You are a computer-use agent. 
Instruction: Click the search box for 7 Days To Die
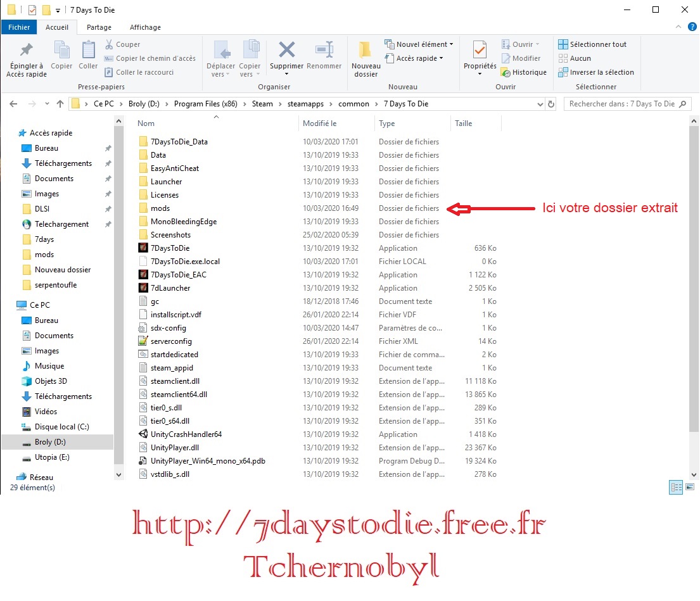pos(627,104)
